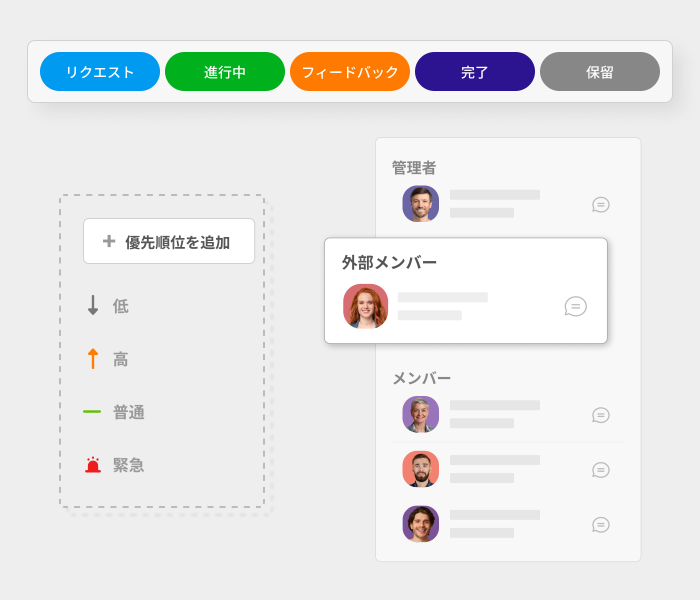Image resolution: width=700 pixels, height=600 pixels.
Task: Open chat for the bearded member on orange
Action: pyautogui.click(x=600, y=470)
